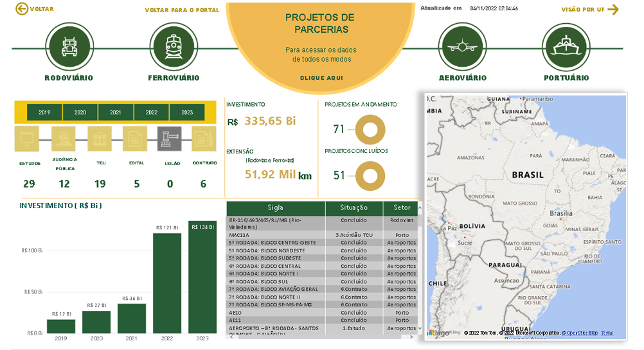The image size is (644, 350).
Task: Select row 7ª Rodada: Bloco Aviação Geral
Action: click(322, 289)
